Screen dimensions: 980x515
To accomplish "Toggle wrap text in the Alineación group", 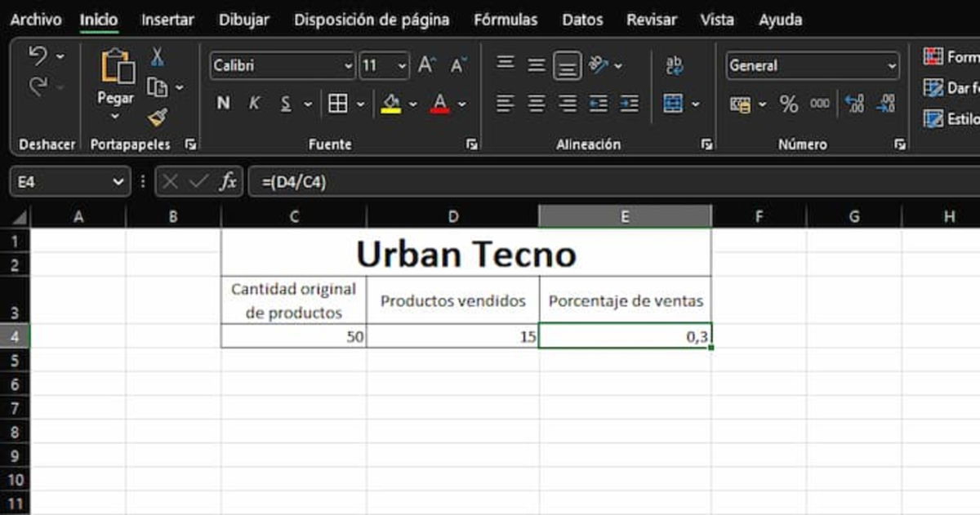I will [x=675, y=65].
